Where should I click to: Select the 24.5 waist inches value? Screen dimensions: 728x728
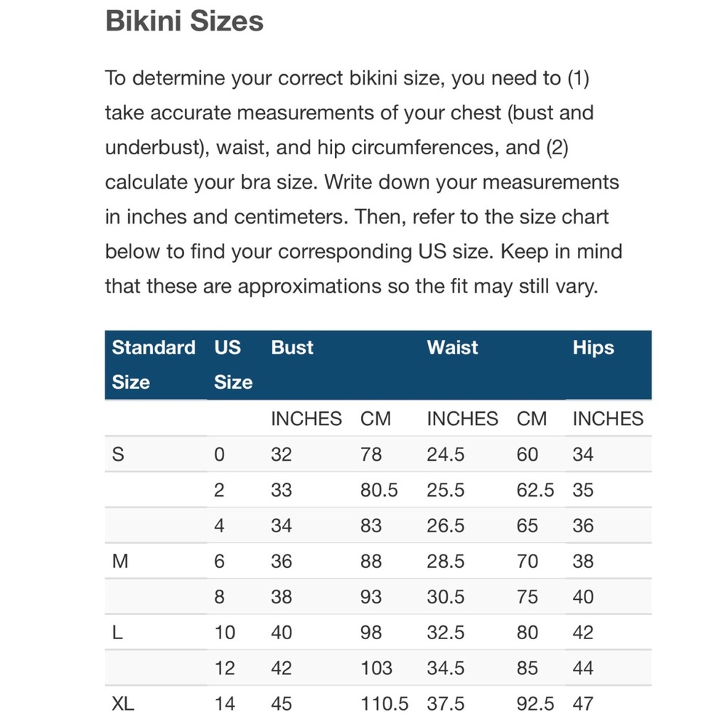[x=446, y=455]
